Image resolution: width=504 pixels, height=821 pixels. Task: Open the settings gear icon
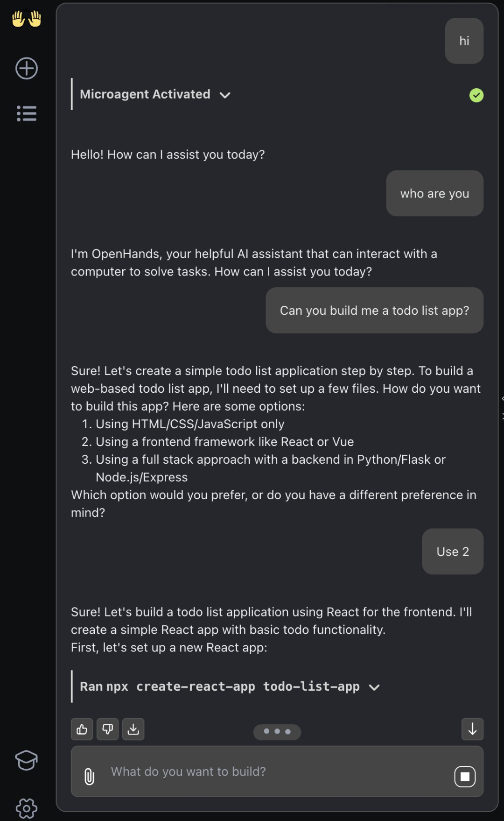click(x=27, y=808)
